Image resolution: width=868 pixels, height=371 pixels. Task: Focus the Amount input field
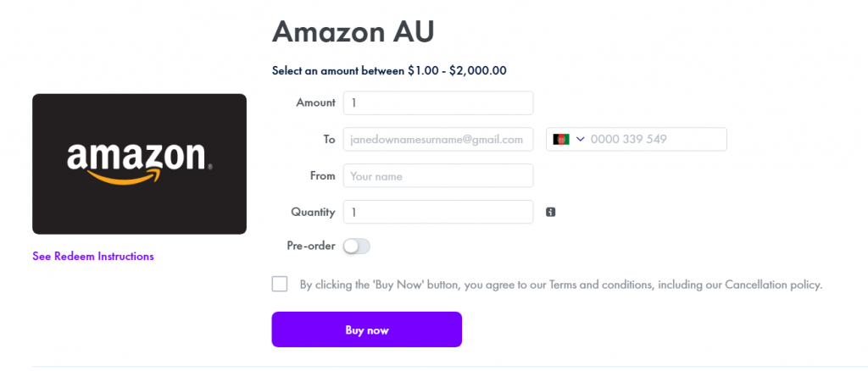click(x=437, y=102)
